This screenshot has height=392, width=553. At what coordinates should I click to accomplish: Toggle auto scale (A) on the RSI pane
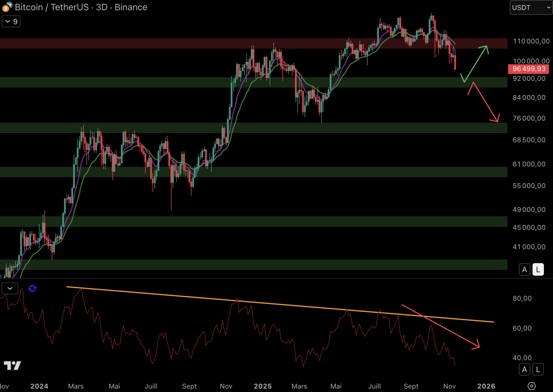(x=524, y=369)
